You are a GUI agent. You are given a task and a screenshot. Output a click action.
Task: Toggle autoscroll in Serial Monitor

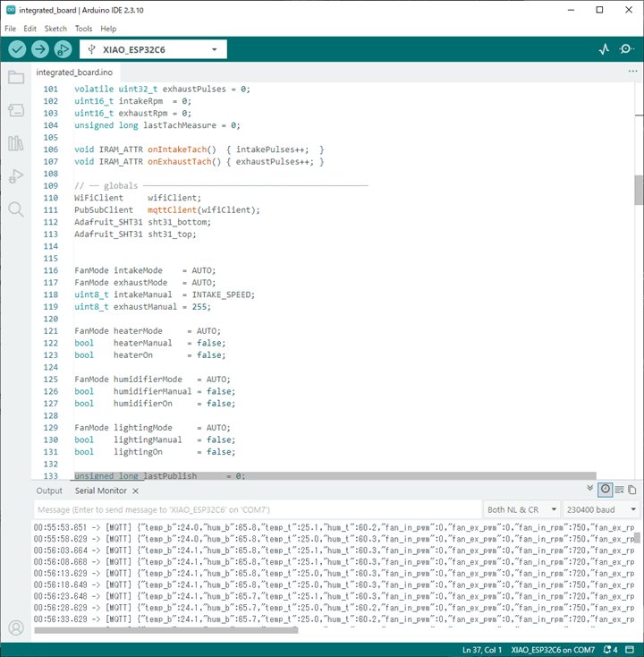coord(590,488)
